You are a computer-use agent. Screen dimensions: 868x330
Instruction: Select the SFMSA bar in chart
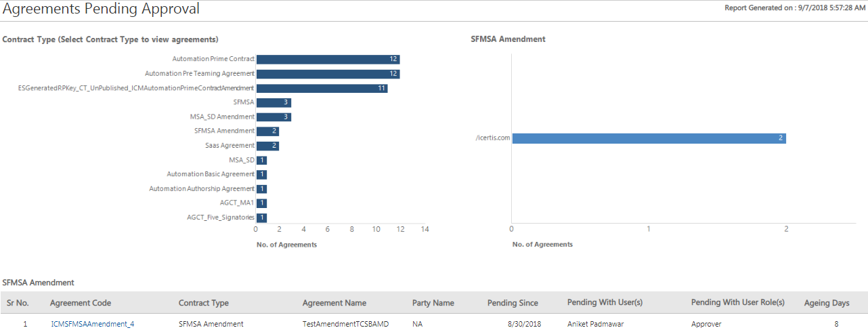click(x=274, y=102)
